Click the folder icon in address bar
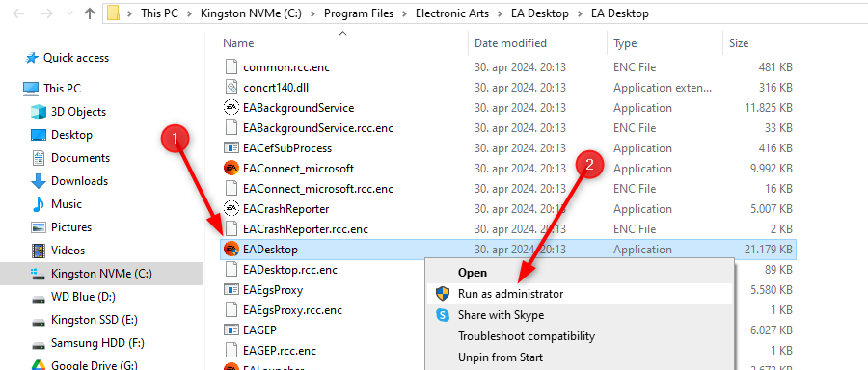 [114, 13]
